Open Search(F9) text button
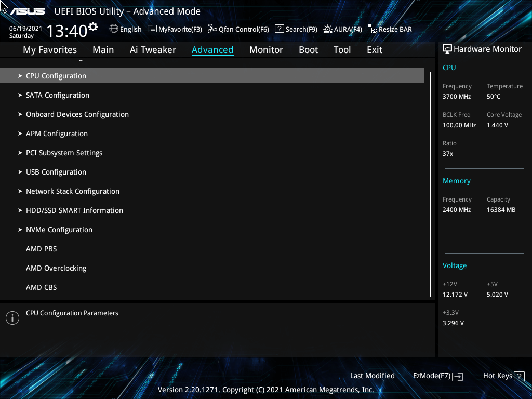Screen dimensions: 532x399 [301, 30]
